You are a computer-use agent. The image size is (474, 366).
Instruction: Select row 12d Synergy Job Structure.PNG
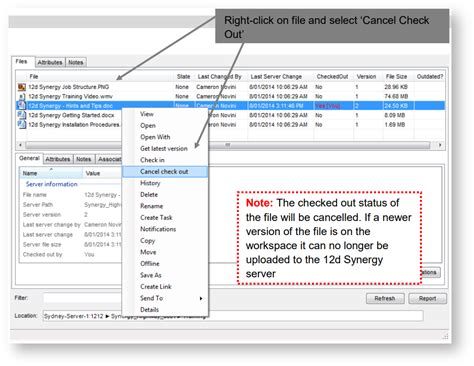[230, 87]
